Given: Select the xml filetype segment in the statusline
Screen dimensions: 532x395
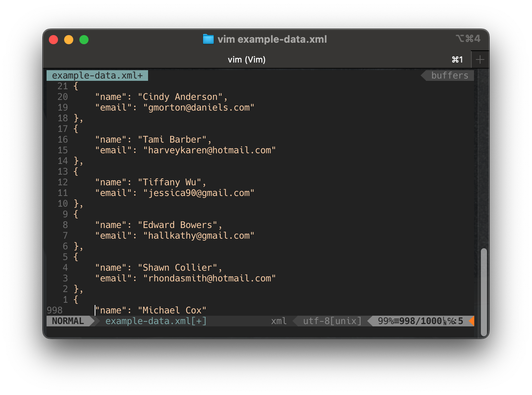Looking at the screenshot, I should [279, 321].
